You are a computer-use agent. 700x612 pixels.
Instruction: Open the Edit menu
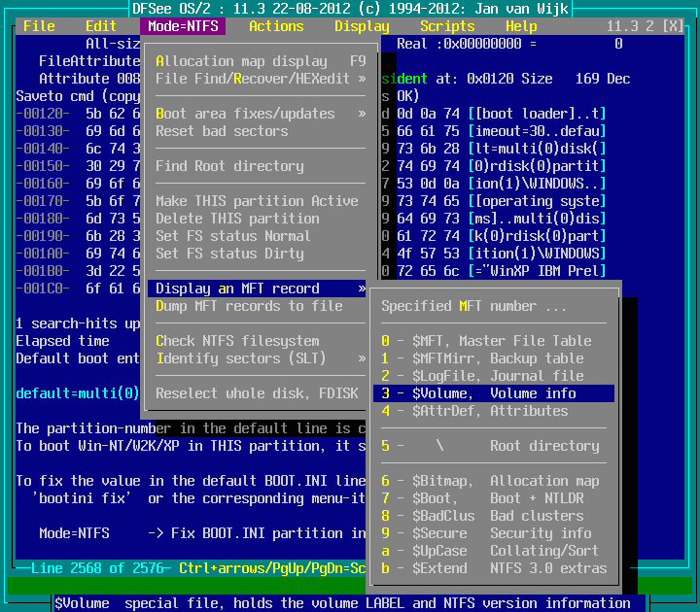(x=101, y=26)
